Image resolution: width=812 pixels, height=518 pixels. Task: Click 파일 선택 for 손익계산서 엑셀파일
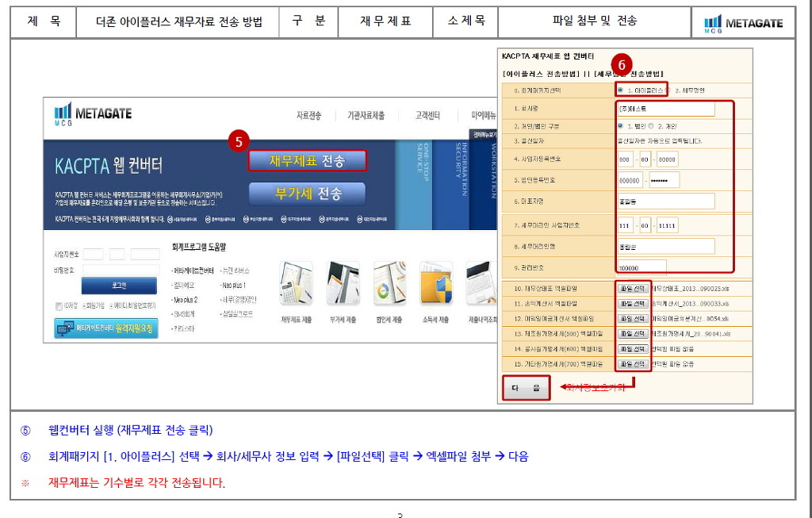pyautogui.click(x=633, y=304)
